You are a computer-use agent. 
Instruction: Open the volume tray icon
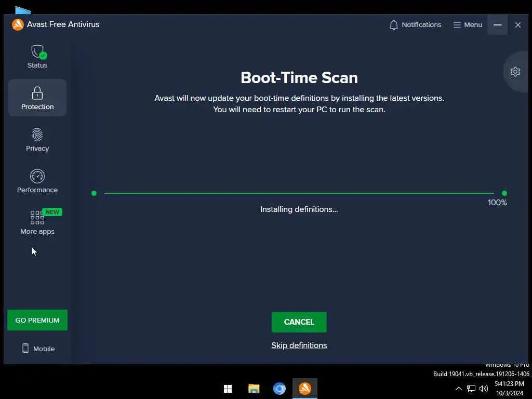pos(484,389)
